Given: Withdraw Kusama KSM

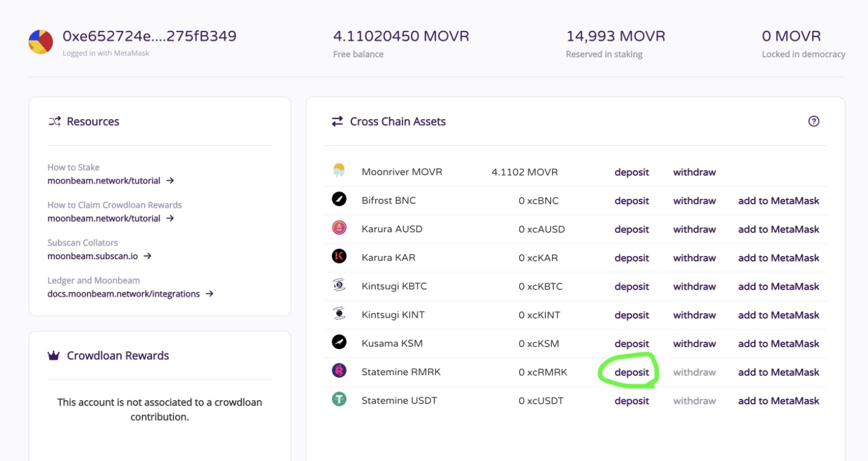Looking at the screenshot, I should click(695, 344).
